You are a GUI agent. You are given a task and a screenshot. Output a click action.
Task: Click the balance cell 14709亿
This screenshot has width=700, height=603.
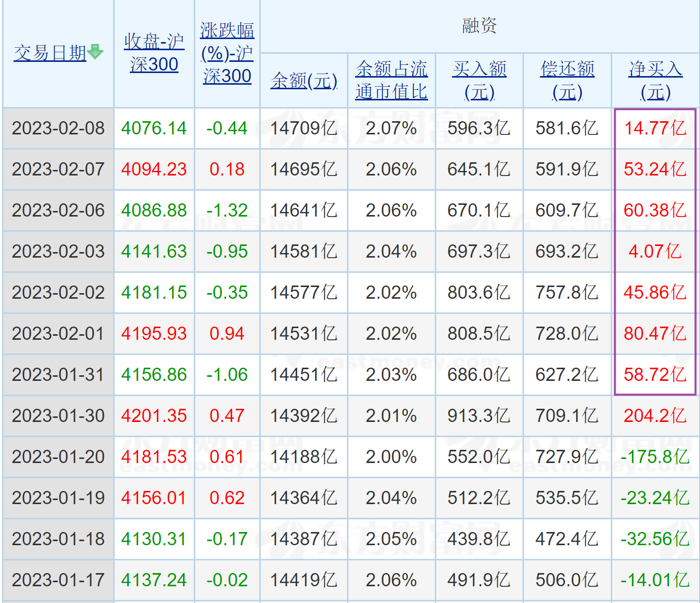click(x=304, y=128)
